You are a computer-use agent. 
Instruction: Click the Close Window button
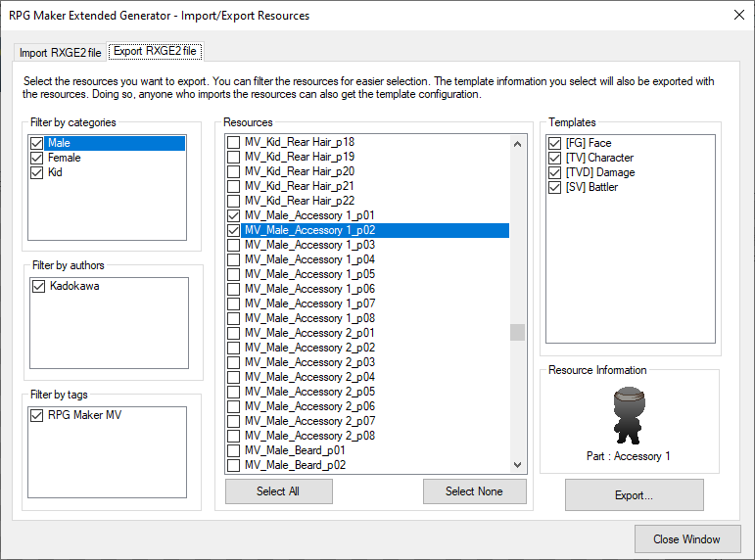click(x=687, y=539)
